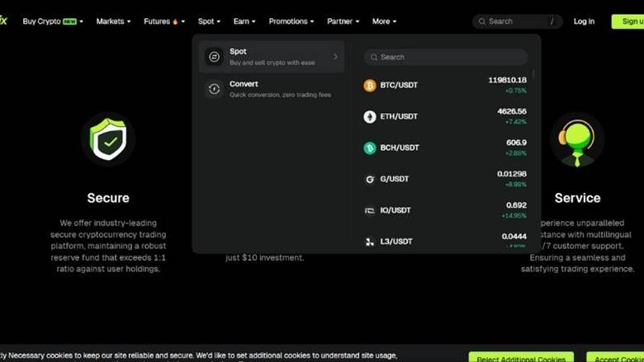The image size is (644, 362).
Task: Click the IO token icon
Action: coord(370,210)
